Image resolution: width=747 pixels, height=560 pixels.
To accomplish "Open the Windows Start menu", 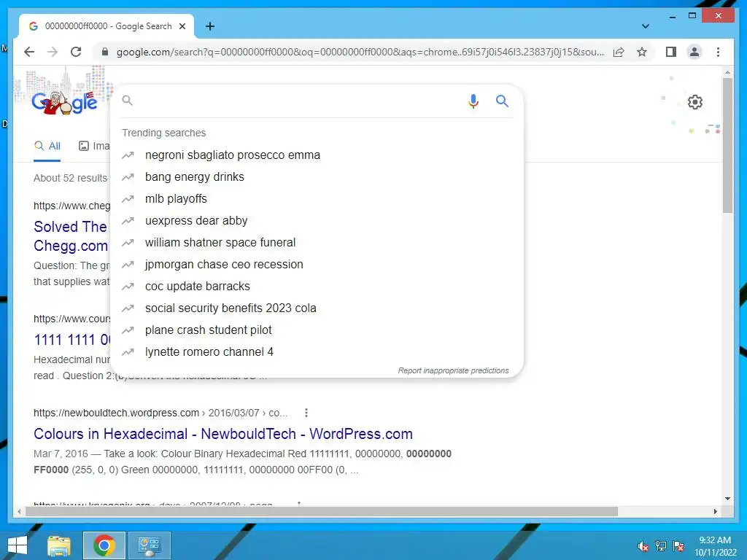I will tap(18, 545).
